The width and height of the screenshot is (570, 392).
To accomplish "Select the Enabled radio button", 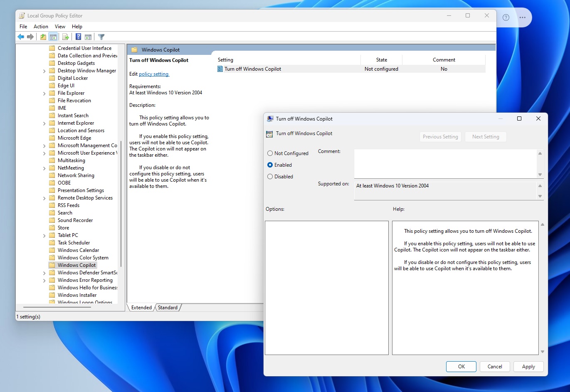I will [270, 165].
